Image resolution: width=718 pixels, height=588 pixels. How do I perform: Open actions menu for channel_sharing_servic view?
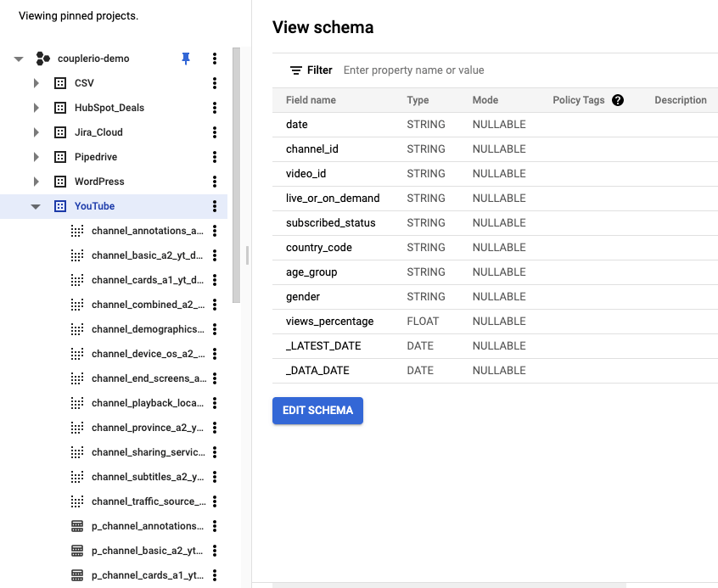[215, 452]
